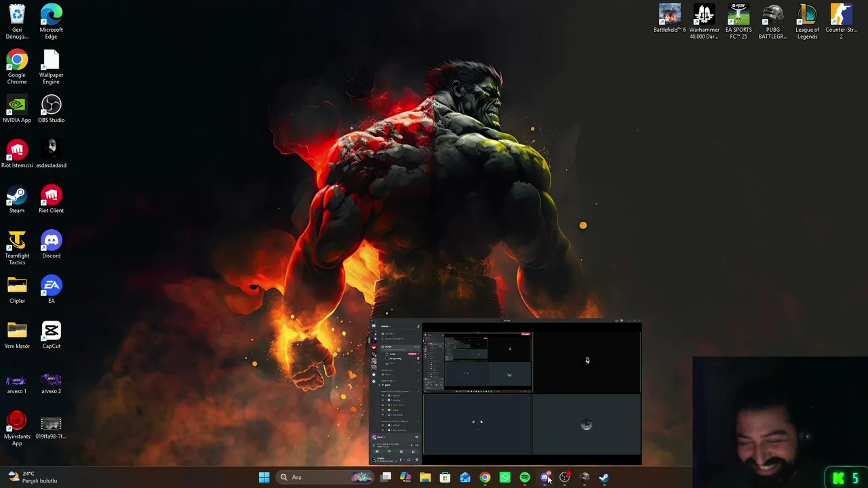Select the Steam desktop shortcut
Viewport: 868px width, 488px height.
pos(17,199)
